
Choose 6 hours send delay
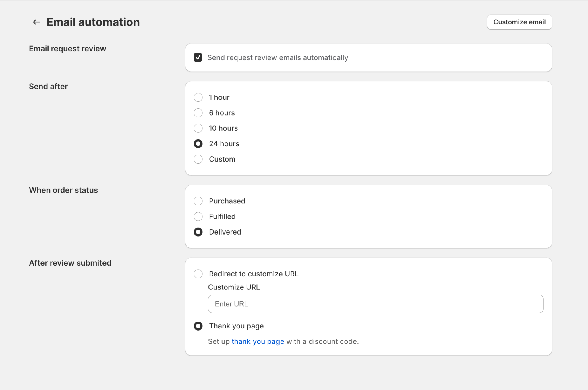pos(198,113)
